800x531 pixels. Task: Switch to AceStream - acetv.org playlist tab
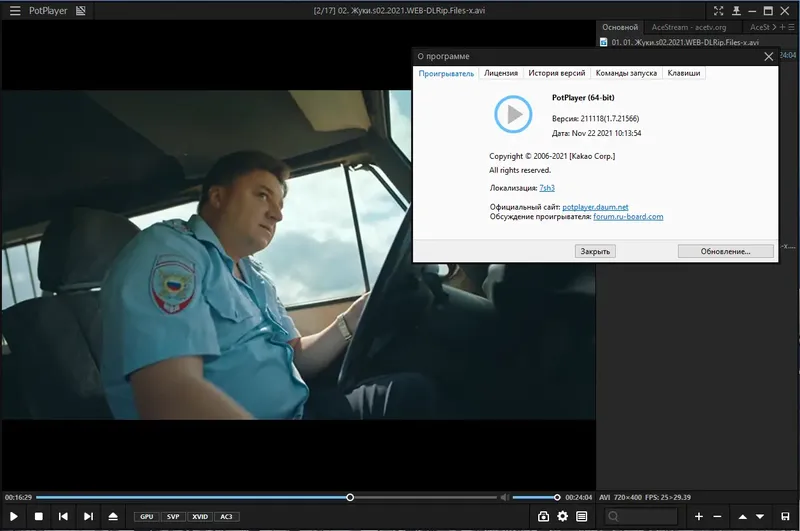coord(689,27)
